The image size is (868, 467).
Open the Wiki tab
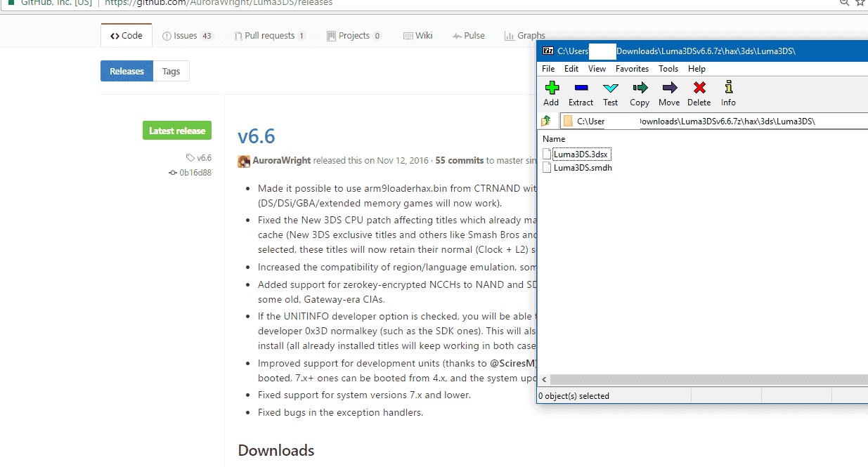click(418, 36)
